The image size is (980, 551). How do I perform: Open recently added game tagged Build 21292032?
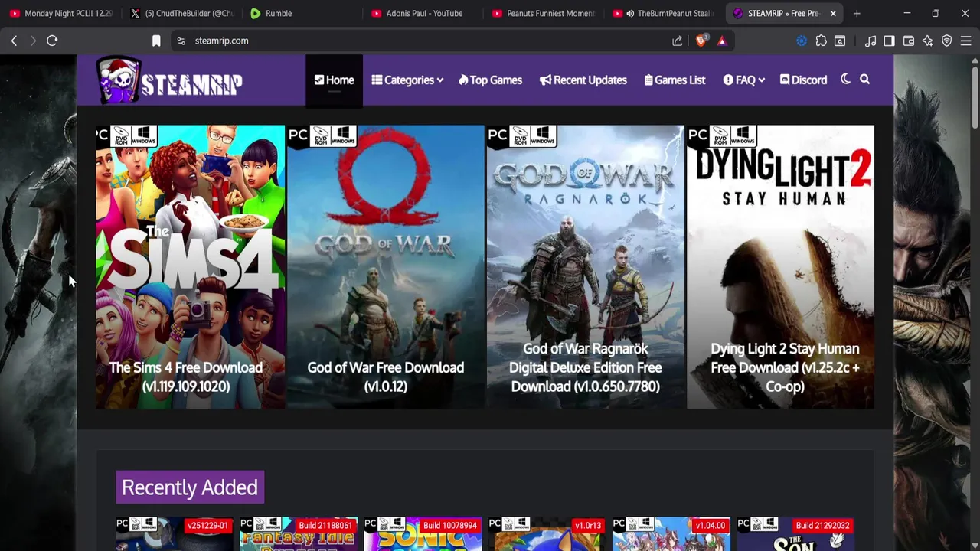click(x=795, y=534)
